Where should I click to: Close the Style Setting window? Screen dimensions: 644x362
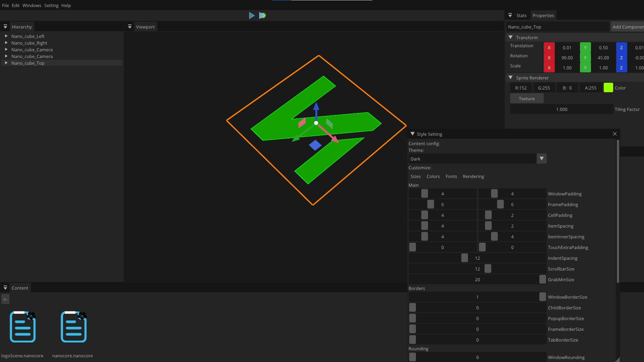[x=615, y=134]
